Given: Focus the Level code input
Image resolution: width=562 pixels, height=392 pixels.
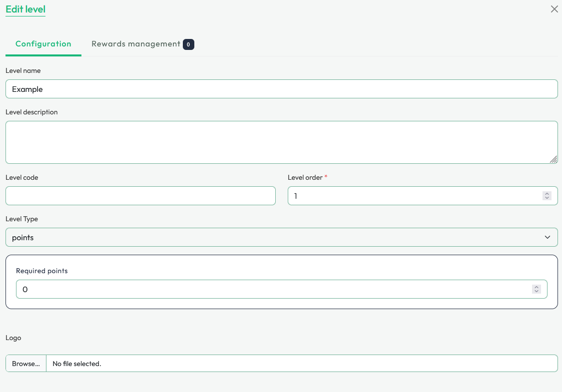Looking at the screenshot, I should pyautogui.click(x=140, y=196).
